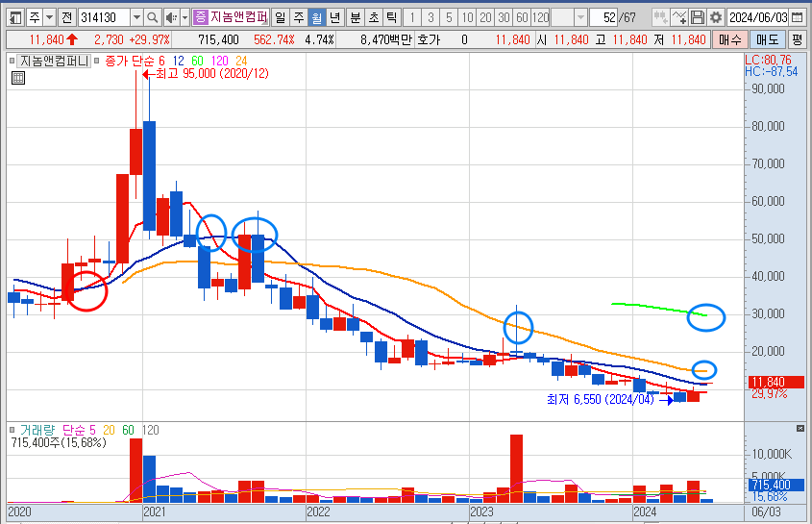
Task: Toggle the left panel icon in the toolbar
Action: click(x=15, y=17)
